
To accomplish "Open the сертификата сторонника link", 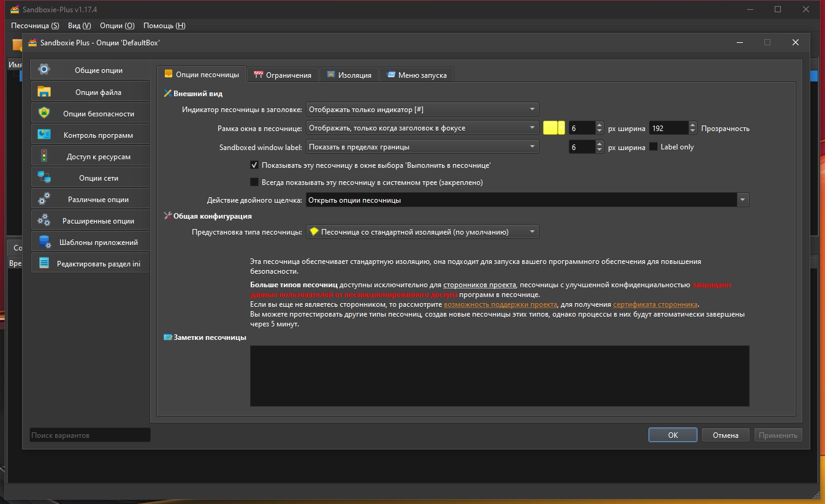I will tap(655, 304).
